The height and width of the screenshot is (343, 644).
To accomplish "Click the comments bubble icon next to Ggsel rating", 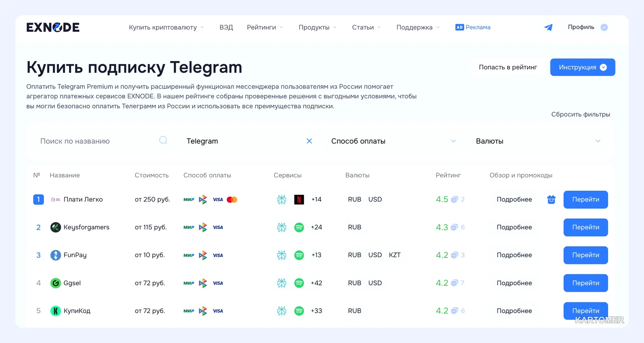I will 454,283.
